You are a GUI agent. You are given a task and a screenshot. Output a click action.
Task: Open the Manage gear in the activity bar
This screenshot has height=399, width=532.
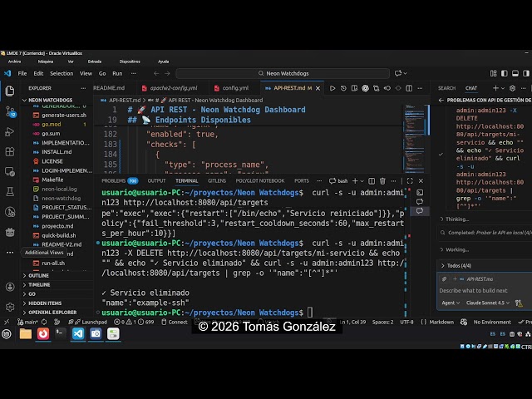[10, 307]
